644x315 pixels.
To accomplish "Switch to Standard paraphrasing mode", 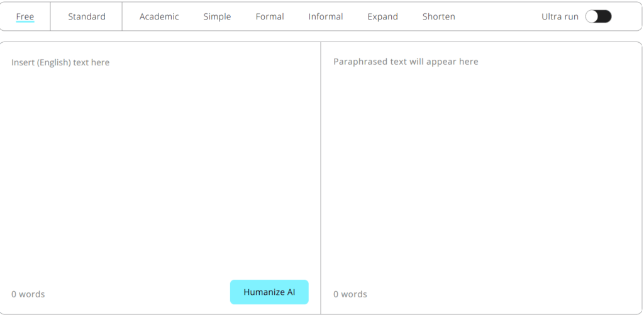I will [87, 16].
